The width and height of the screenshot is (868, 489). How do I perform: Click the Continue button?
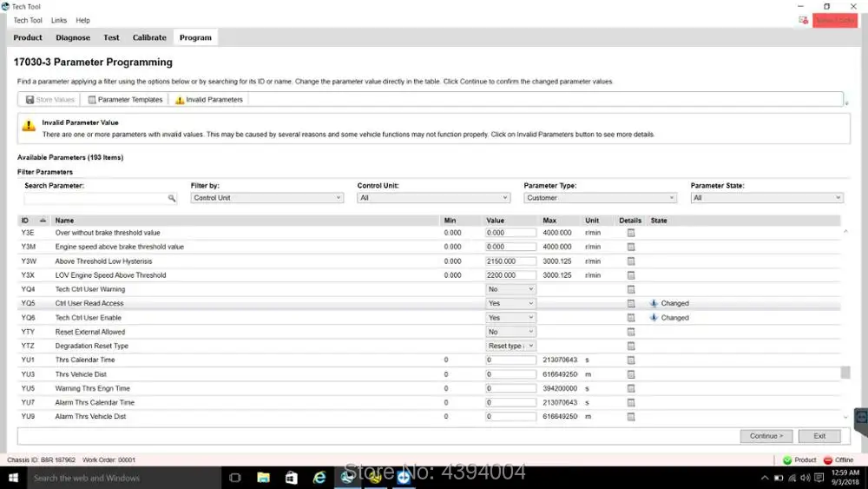coord(766,436)
